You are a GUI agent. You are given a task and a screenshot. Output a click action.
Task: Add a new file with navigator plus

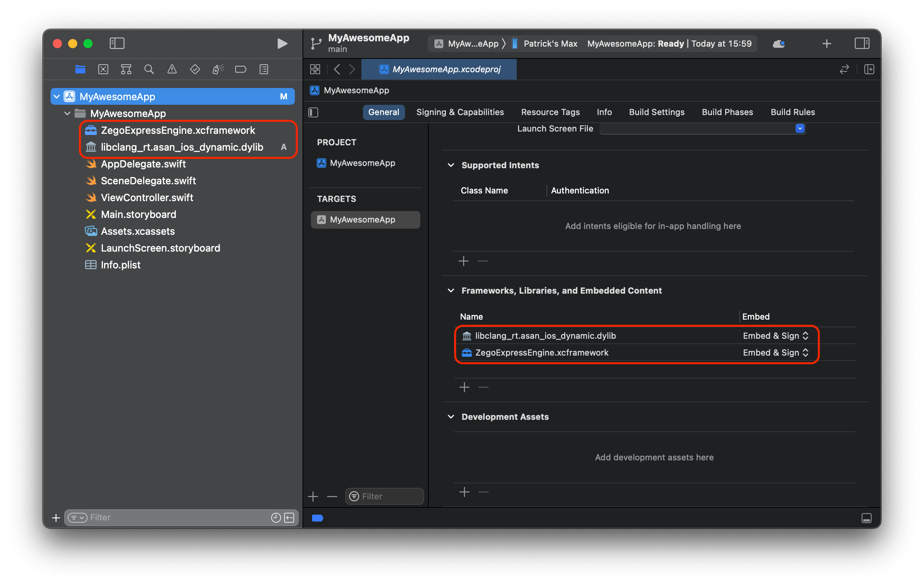(56, 518)
